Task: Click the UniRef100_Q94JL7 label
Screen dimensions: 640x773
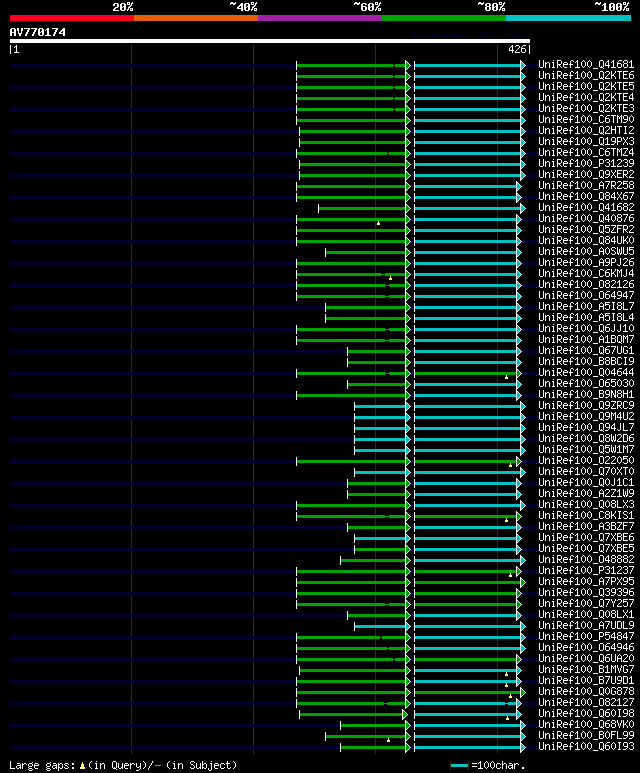Action: coord(586,427)
